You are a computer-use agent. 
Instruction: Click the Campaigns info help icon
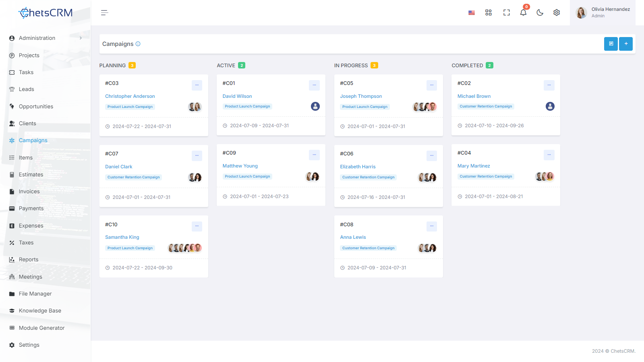point(138,44)
